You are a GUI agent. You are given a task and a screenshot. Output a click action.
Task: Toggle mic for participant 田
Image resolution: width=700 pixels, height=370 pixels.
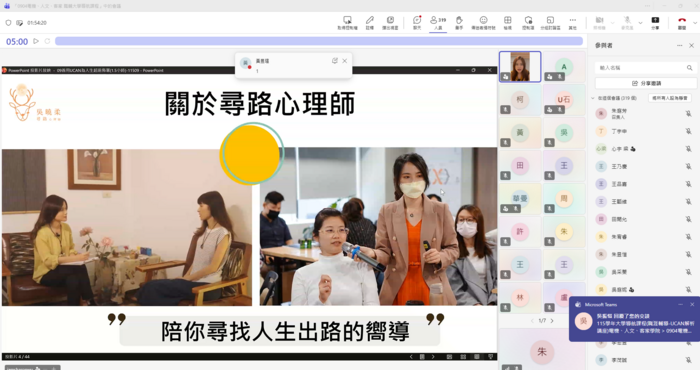tap(688, 219)
